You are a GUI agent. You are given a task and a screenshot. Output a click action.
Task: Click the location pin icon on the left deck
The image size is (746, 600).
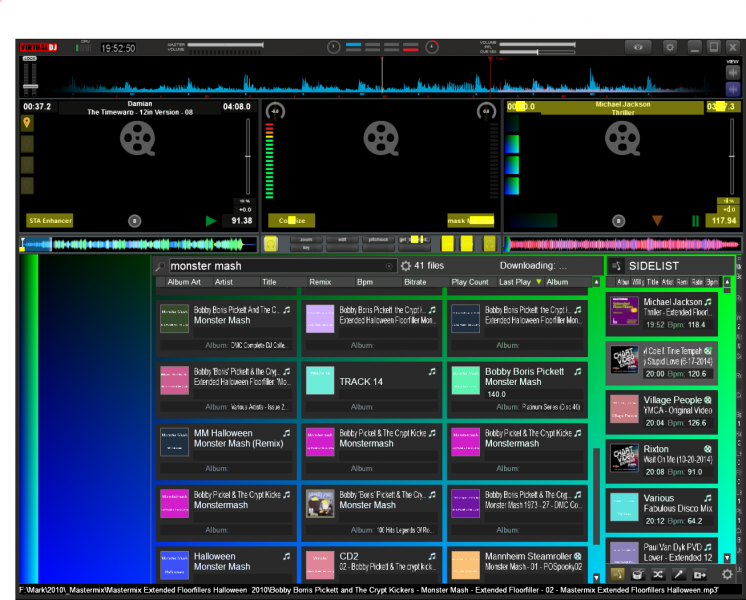(x=28, y=123)
